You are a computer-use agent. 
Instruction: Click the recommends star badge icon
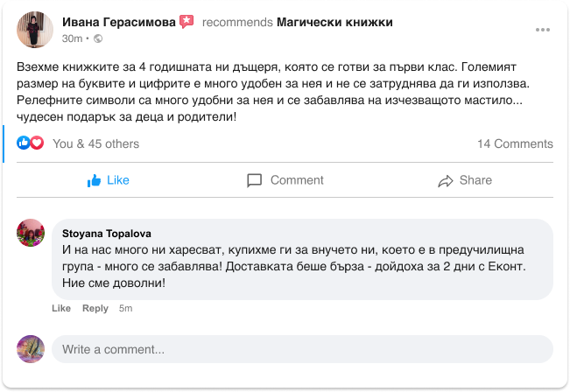(186, 22)
